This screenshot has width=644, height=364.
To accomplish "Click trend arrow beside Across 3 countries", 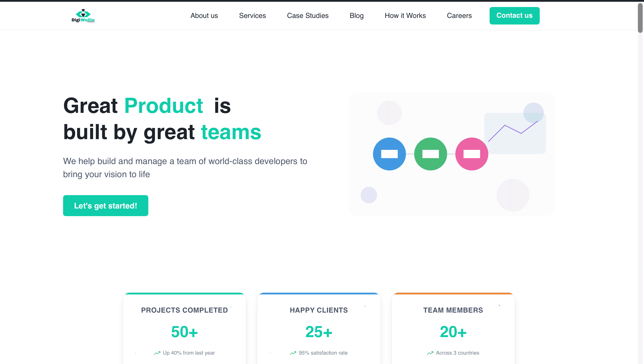I will tap(430, 353).
